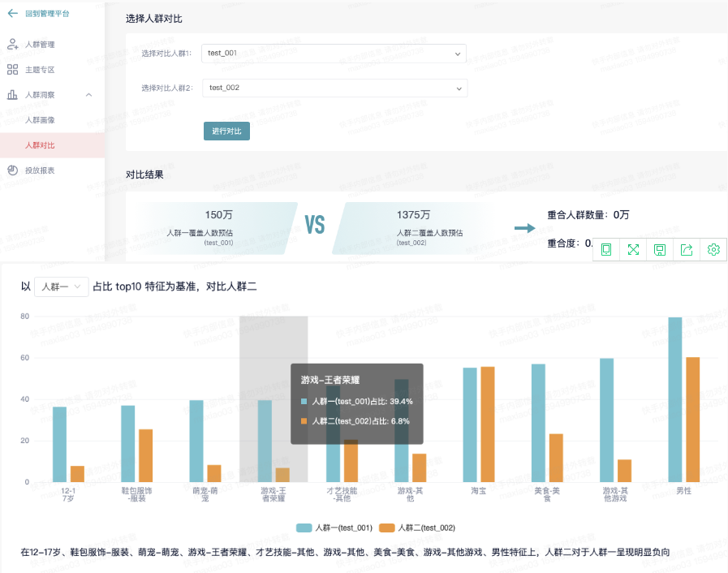Viewport: 728px width, 573px height.
Task: Click the tablet device icon in toolbar
Action: click(x=606, y=250)
